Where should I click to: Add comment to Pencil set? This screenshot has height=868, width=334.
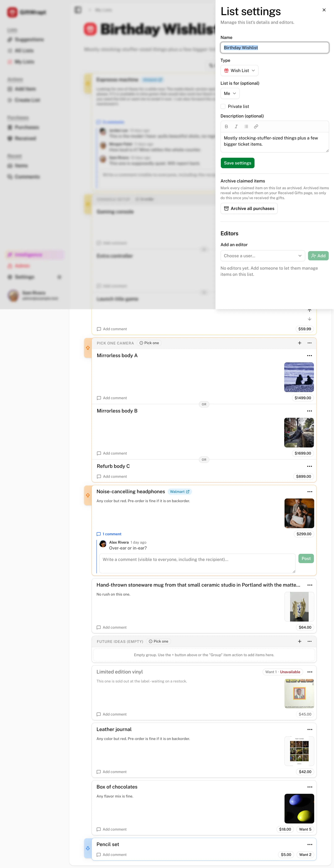pyautogui.click(x=111, y=855)
